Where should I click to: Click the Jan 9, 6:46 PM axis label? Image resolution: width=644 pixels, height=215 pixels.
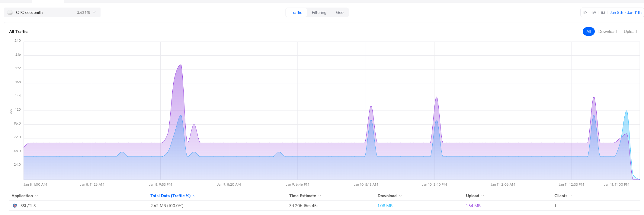pyautogui.click(x=297, y=184)
